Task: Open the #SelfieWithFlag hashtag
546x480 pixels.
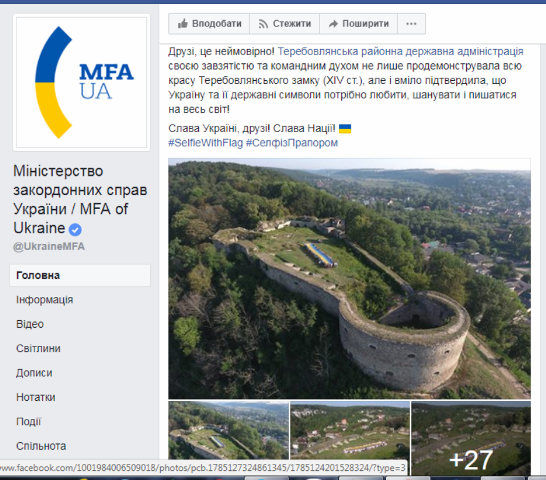Action: tap(205, 143)
